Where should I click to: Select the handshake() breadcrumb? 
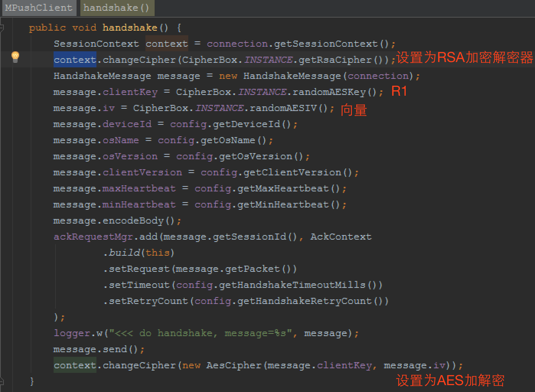click(x=117, y=8)
